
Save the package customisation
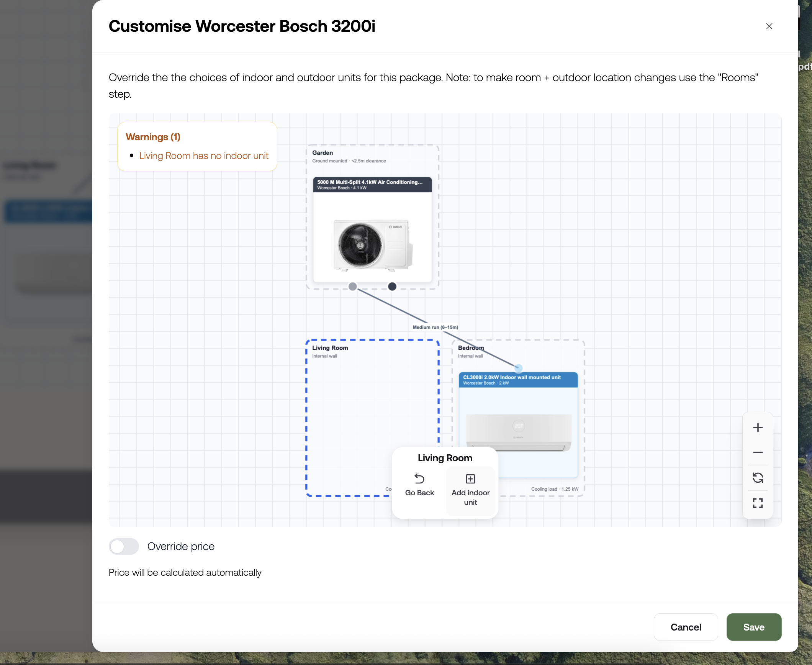tap(754, 627)
